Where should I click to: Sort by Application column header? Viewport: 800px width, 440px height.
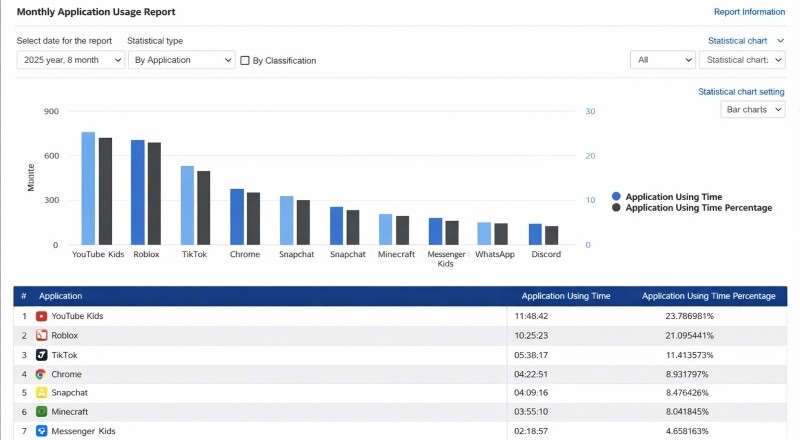tap(61, 297)
